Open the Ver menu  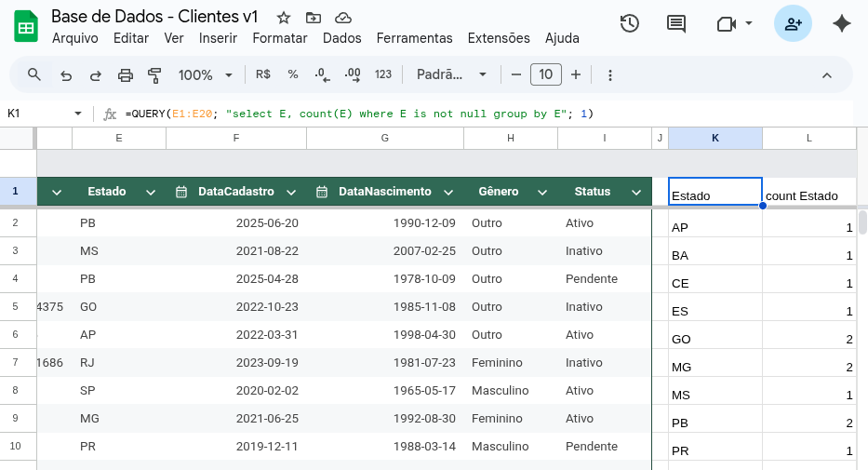(x=174, y=38)
